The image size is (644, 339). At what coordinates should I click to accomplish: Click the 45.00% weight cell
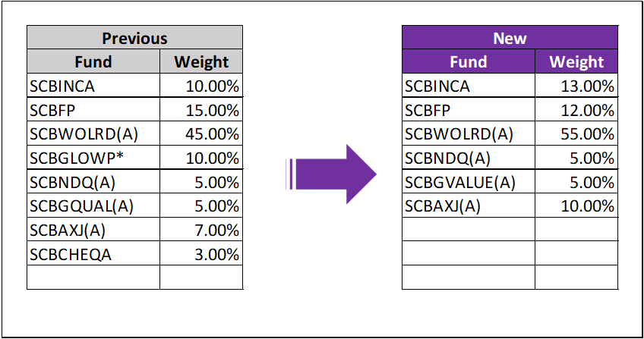coord(201,134)
